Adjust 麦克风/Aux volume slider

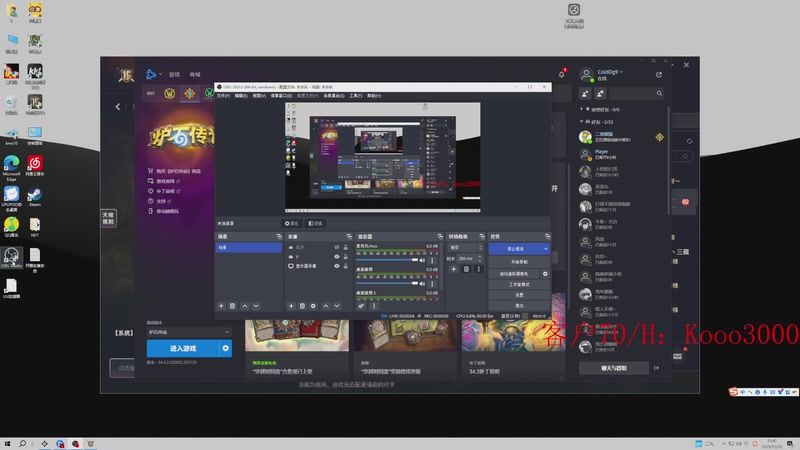pos(387,260)
